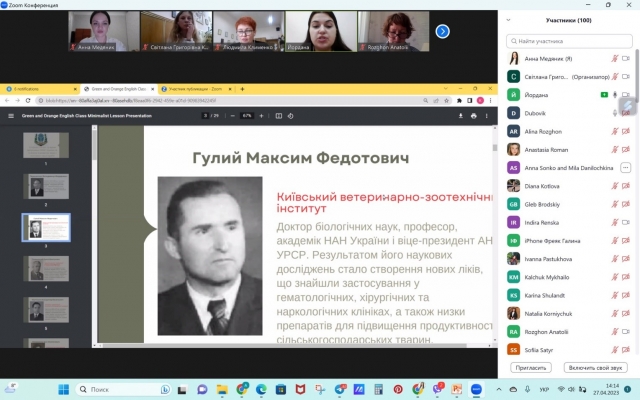Open the browser side panel icon

[x=470, y=100]
